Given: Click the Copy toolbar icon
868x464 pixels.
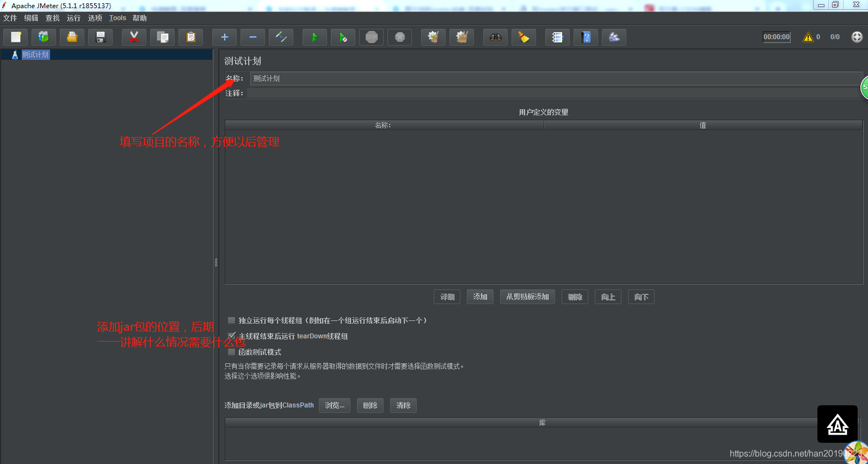Looking at the screenshot, I should point(162,37).
